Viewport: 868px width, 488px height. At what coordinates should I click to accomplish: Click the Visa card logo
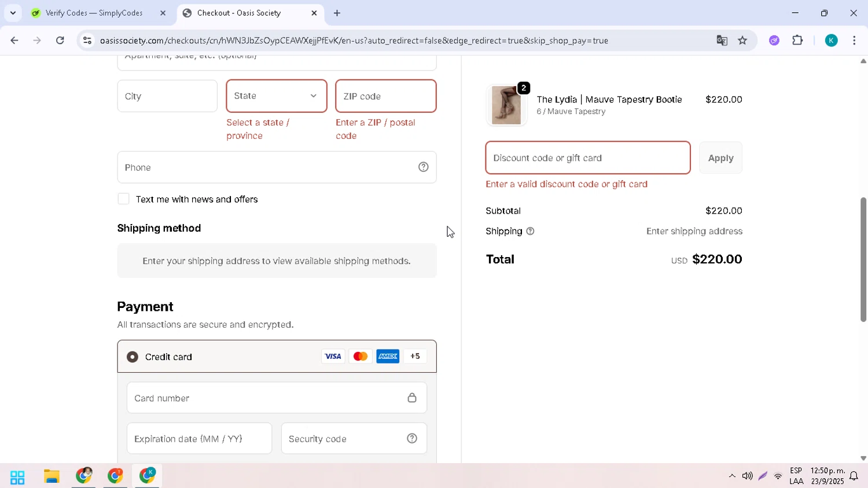coord(333,357)
